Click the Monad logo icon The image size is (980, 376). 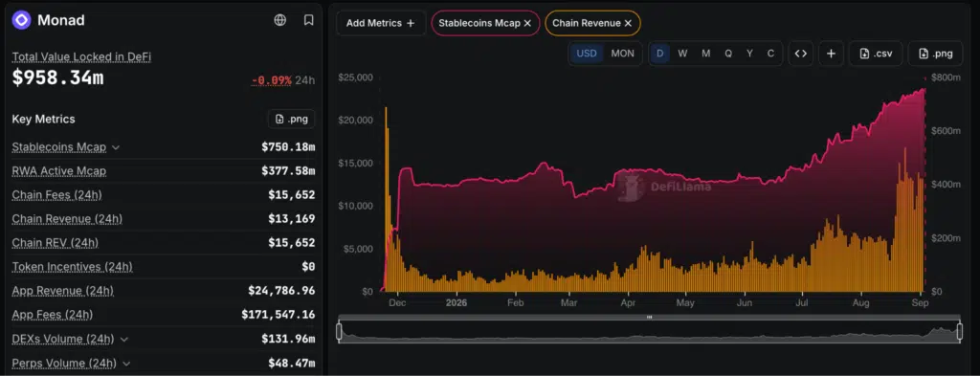(x=21, y=20)
